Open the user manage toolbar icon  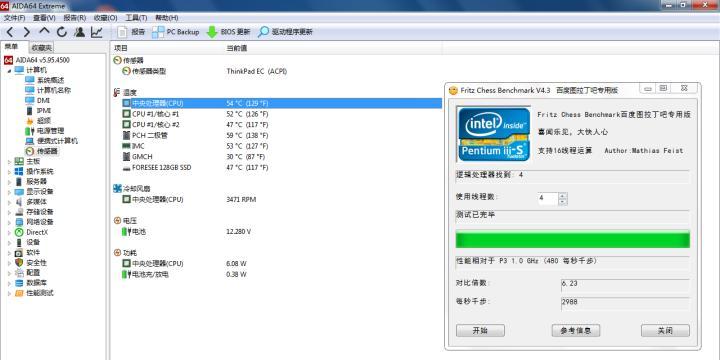pos(79,32)
